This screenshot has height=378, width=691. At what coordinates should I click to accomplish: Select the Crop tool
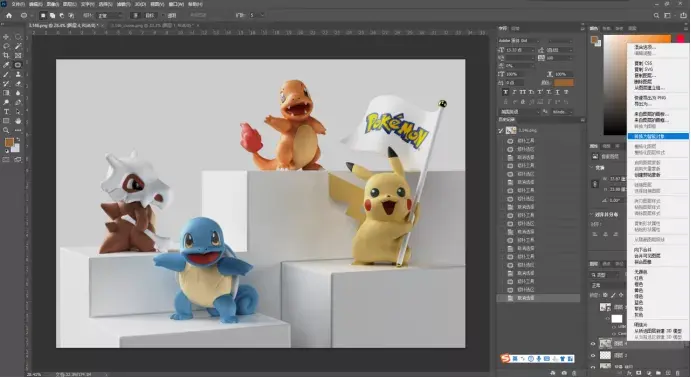pyautogui.click(x=6, y=56)
